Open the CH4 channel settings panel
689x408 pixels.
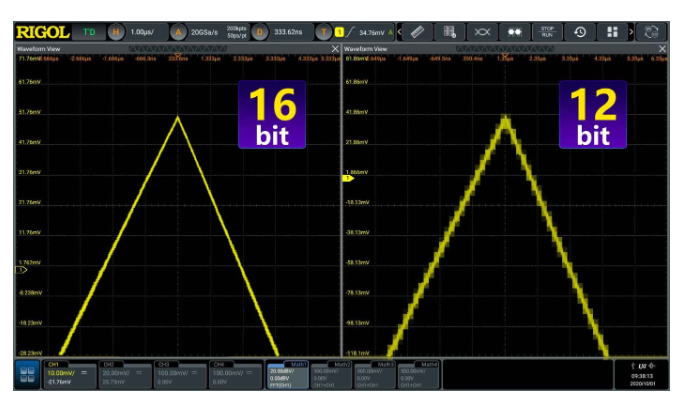tap(235, 375)
